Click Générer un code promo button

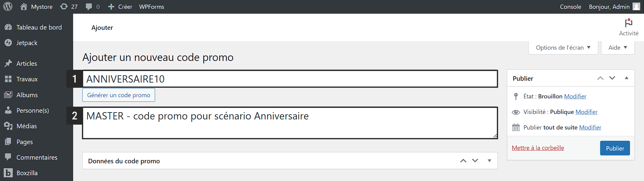(x=119, y=95)
